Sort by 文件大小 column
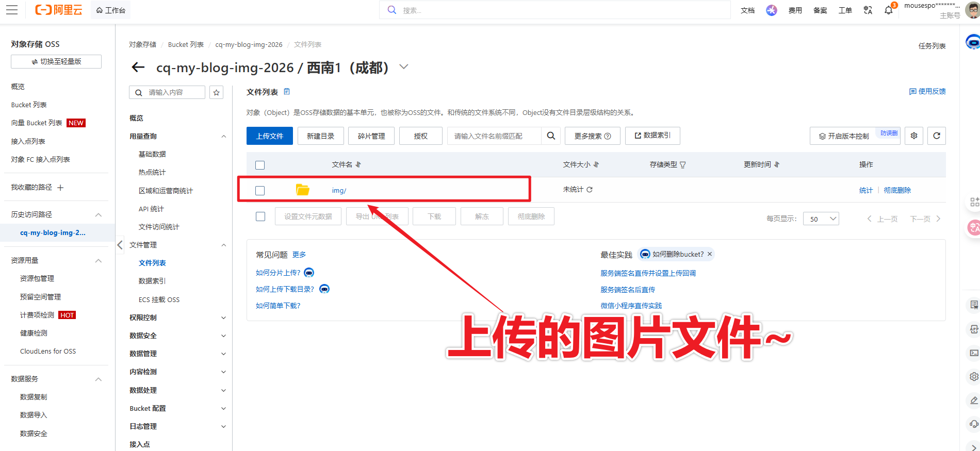The width and height of the screenshot is (980, 451). 596,164
